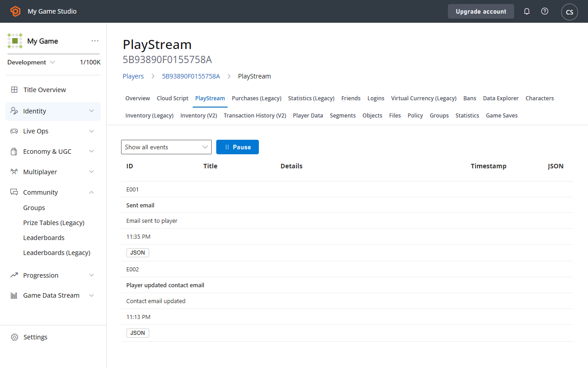This screenshot has width=588, height=368.
Task: Open the Inventory (Legacy) tab
Action: click(x=150, y=115)
